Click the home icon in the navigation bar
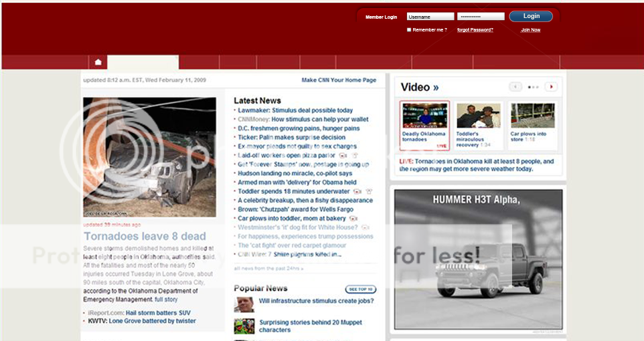 [98, 62]
